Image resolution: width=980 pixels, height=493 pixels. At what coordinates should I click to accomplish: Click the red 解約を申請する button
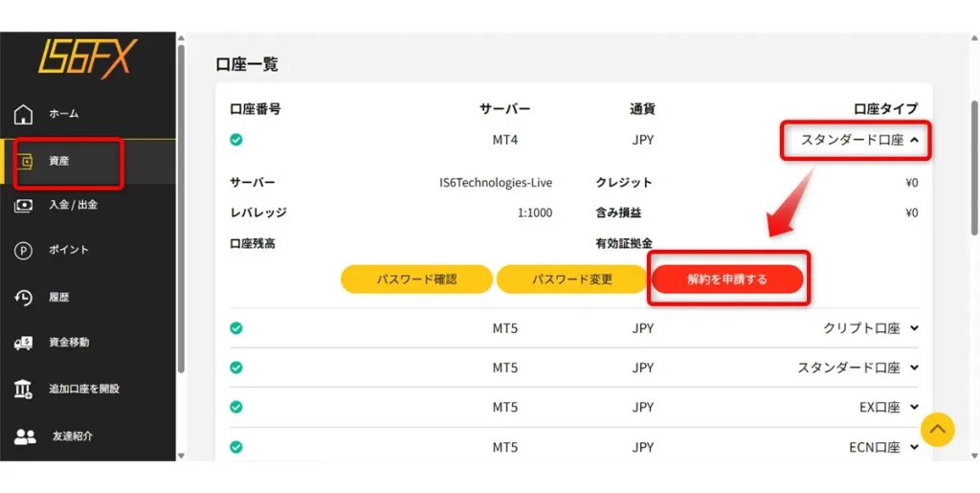[x=727, y=280]
